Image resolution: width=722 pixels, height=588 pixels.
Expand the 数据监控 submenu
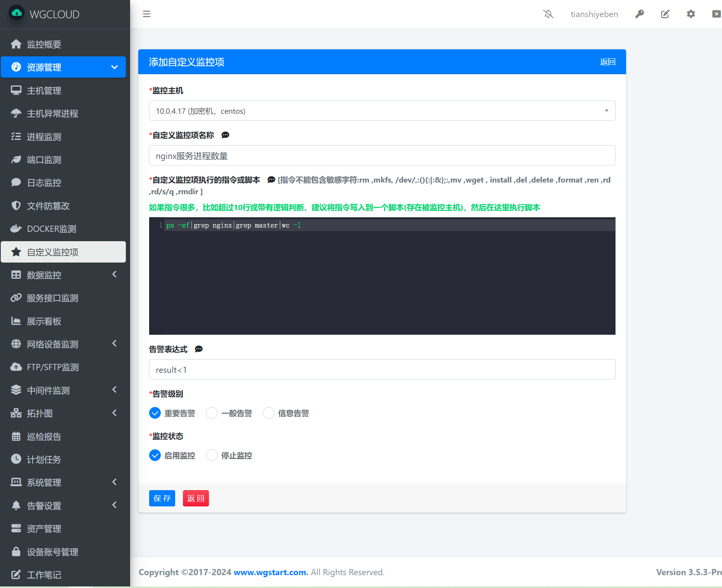[x=115, y=275]
